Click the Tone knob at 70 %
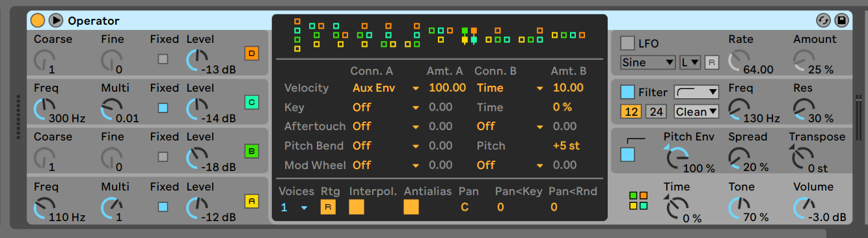868x238 pixels. pyautogui.click(x=739, y=208)
